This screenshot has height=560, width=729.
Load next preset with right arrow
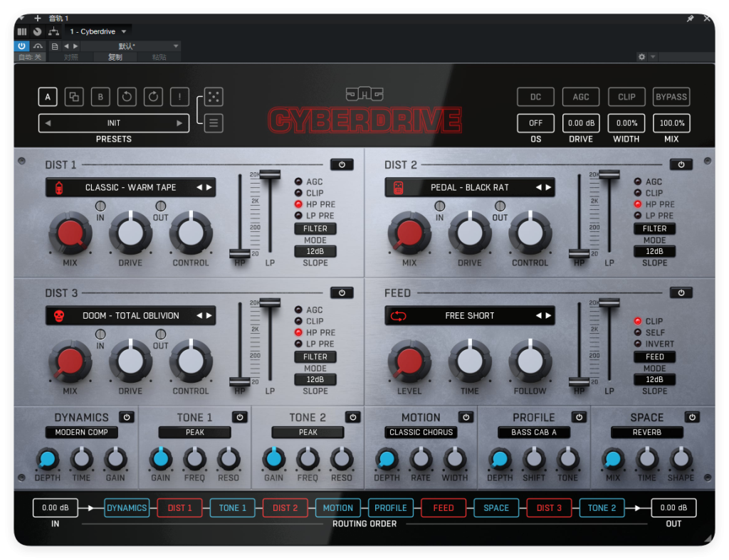tap(179, 123)
